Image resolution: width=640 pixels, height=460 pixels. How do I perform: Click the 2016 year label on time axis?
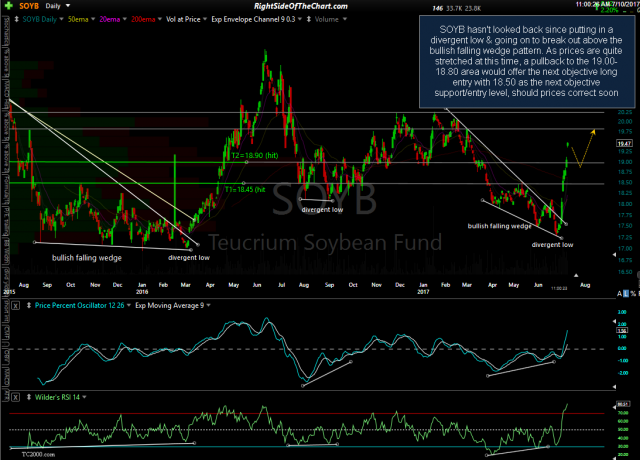click(142, 292)
